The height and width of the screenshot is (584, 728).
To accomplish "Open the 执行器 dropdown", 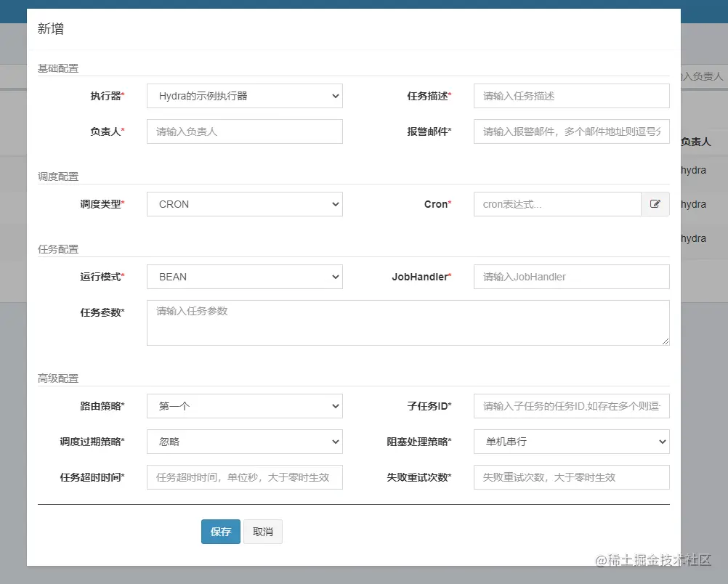I will (x=245, y=96).
